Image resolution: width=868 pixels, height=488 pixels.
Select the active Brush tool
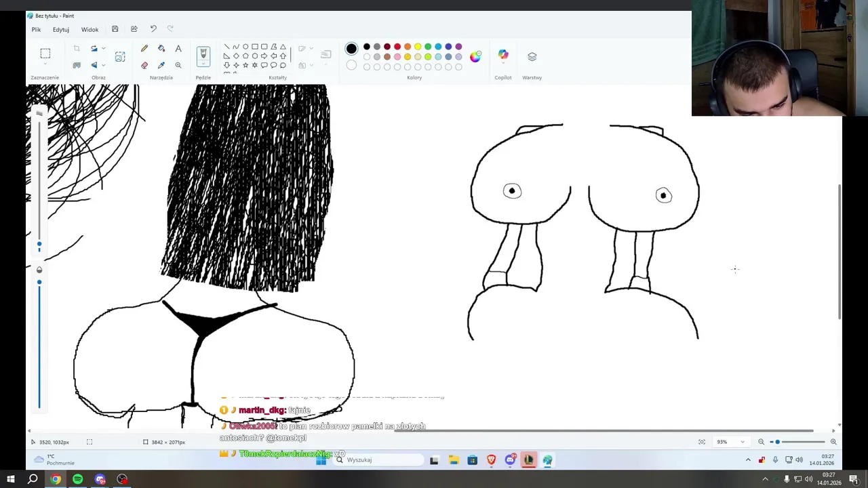pos(203,54)
